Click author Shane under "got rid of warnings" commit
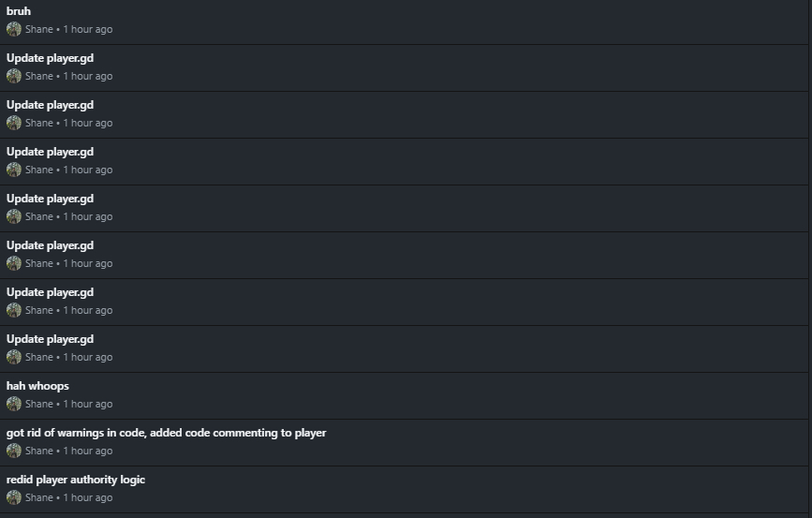Viewport: 812px width, 518px height. coord(39,451)
